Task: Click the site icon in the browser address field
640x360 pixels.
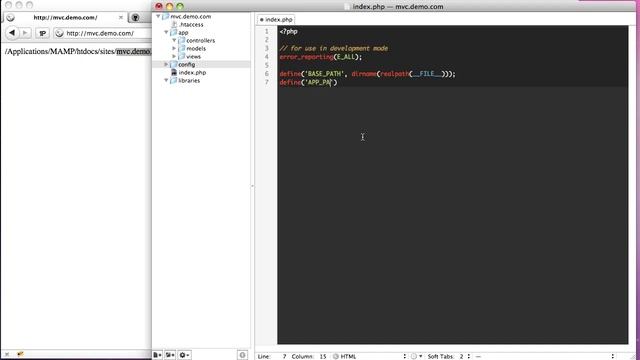Action: [x=60, y=33]
